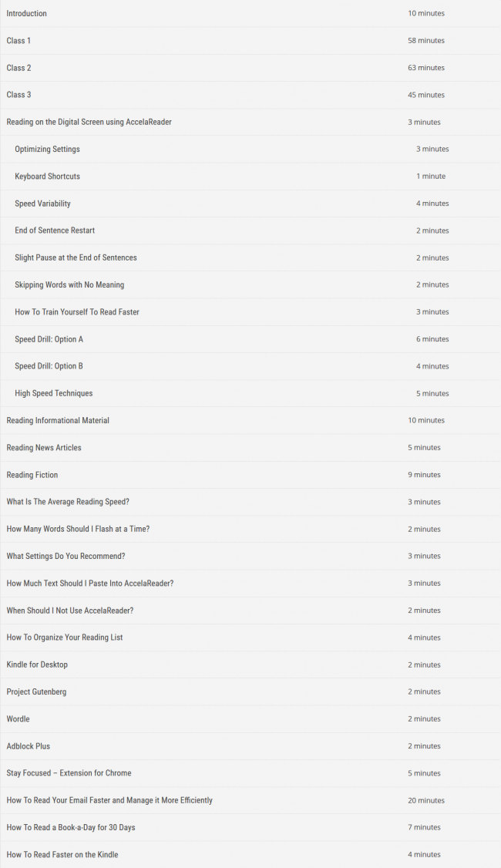Choose the Speed Variability lesson
This screenshot has width=501, height=868.
click(x=250, y=204)
